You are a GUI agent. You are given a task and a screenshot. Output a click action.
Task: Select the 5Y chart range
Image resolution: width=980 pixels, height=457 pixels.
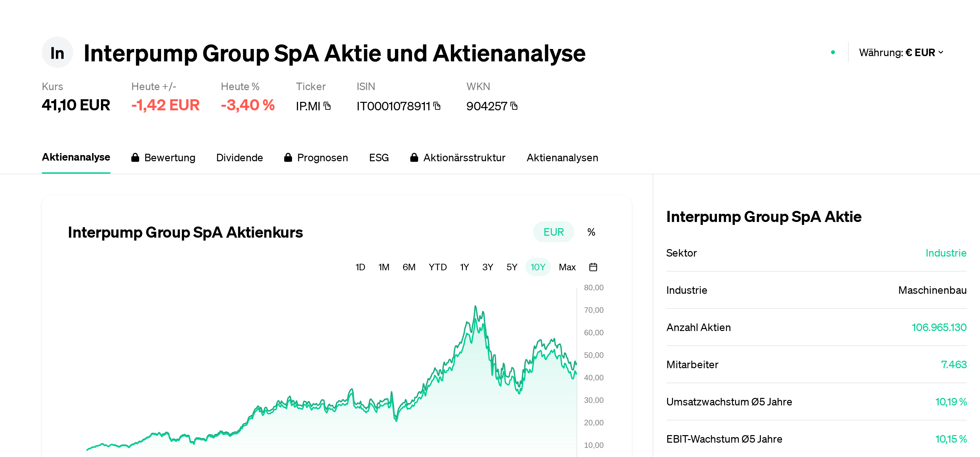(x=512, y=267)
